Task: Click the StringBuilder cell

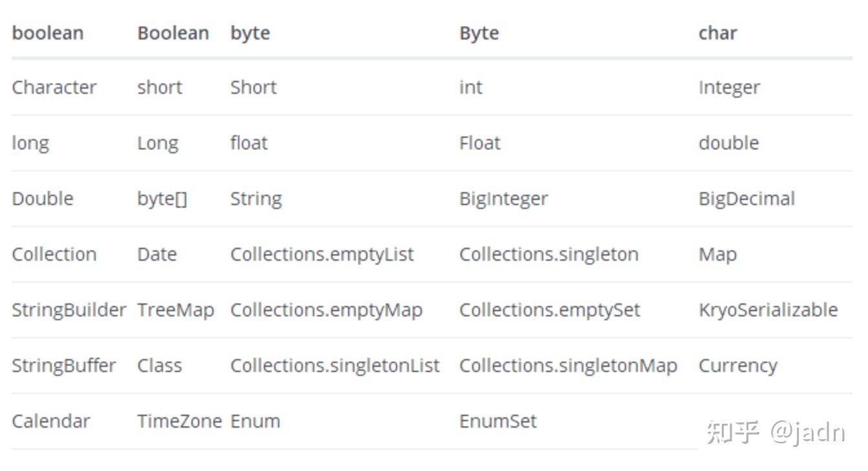Action: coord(69,310)
